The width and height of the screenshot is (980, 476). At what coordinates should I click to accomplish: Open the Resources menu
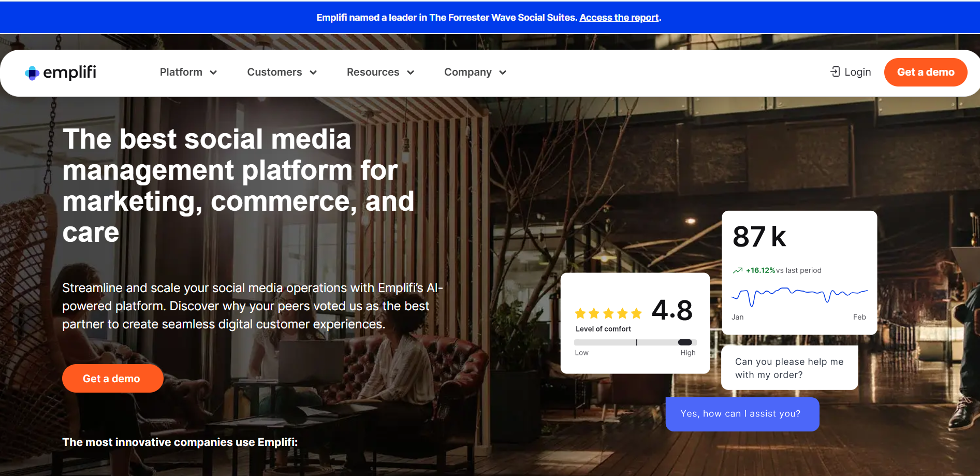pyautogui.click(x=381, y=72)
